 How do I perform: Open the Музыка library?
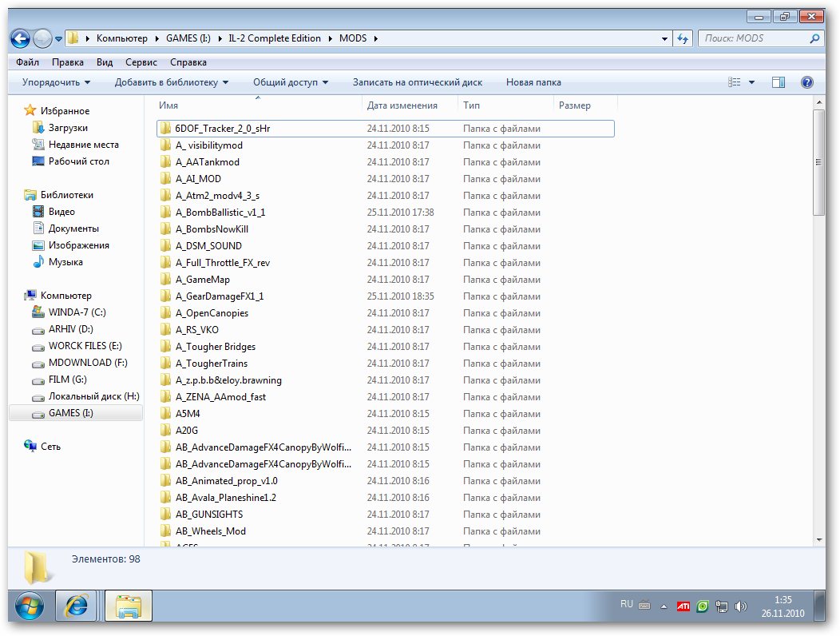tap(65, 262)
